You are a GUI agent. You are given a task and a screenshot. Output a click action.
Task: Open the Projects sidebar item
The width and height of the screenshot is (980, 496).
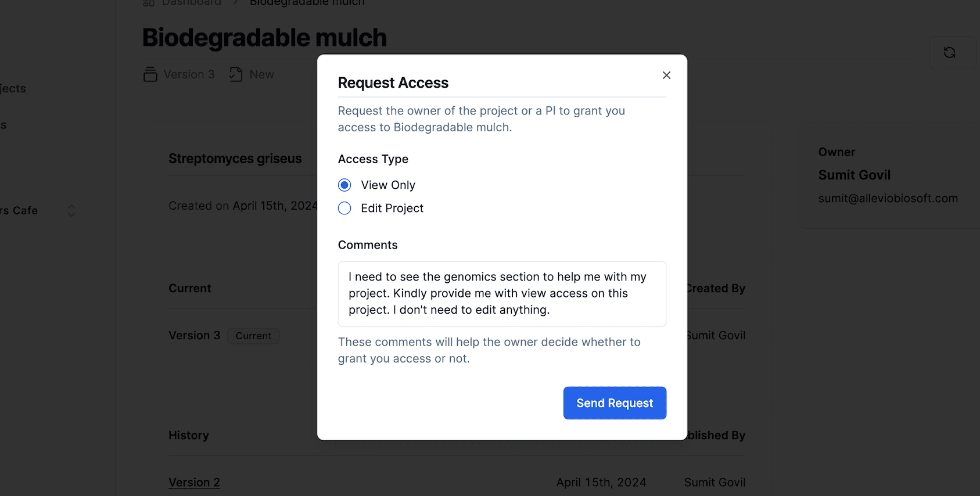point(13,89)
